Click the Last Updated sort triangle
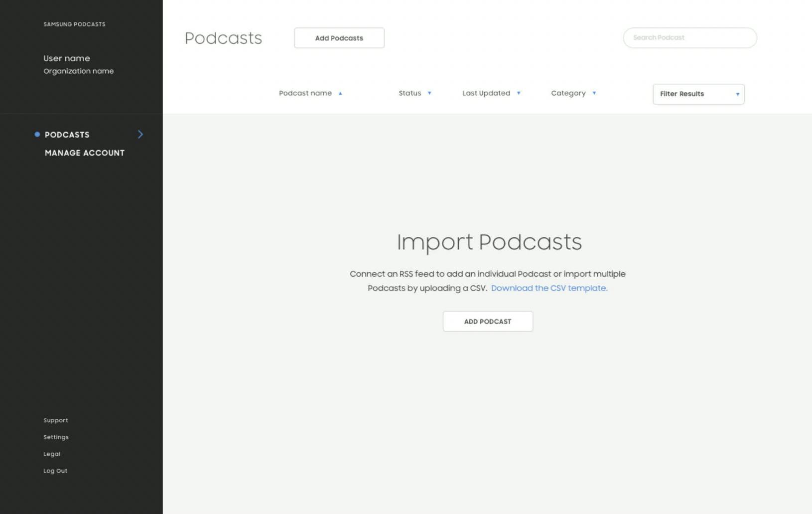 519,93
